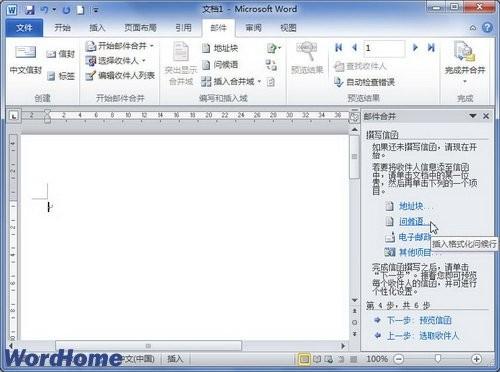Click the vertical scrollbar up arrow
500x372 pixels.
pyautogui.click(x=354, y=129)
